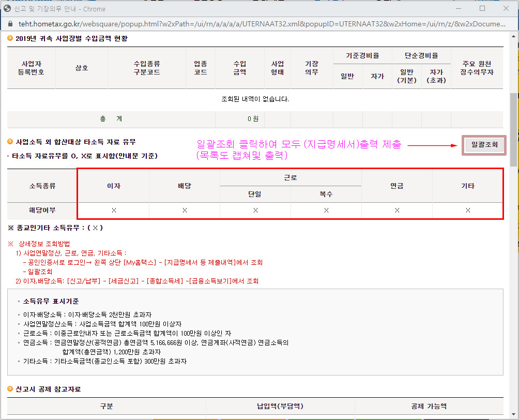Click the 사업 형태 column header
Screen dimensions: 519x420
[x=278, y=68]
